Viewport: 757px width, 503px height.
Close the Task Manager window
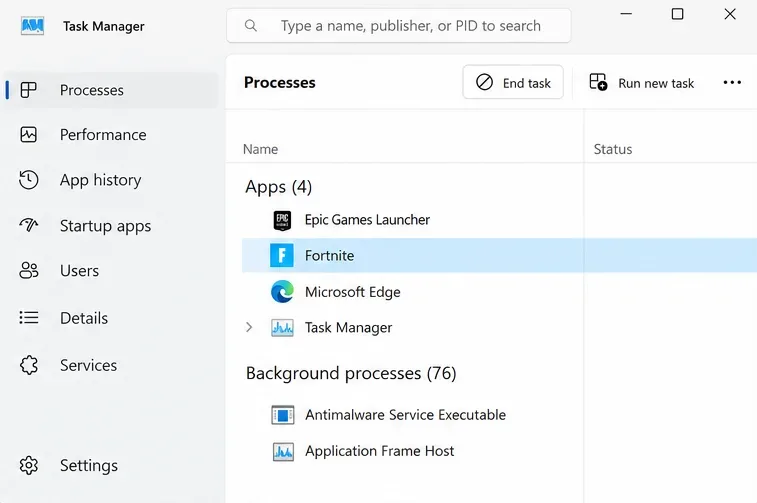pyautogui.click(x=729, y=14)
